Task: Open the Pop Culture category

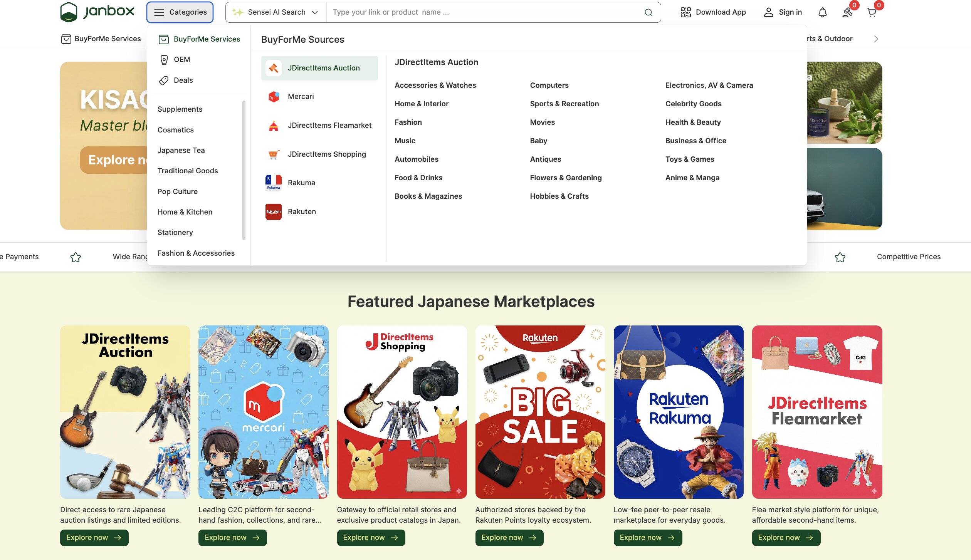Action: 178,192
